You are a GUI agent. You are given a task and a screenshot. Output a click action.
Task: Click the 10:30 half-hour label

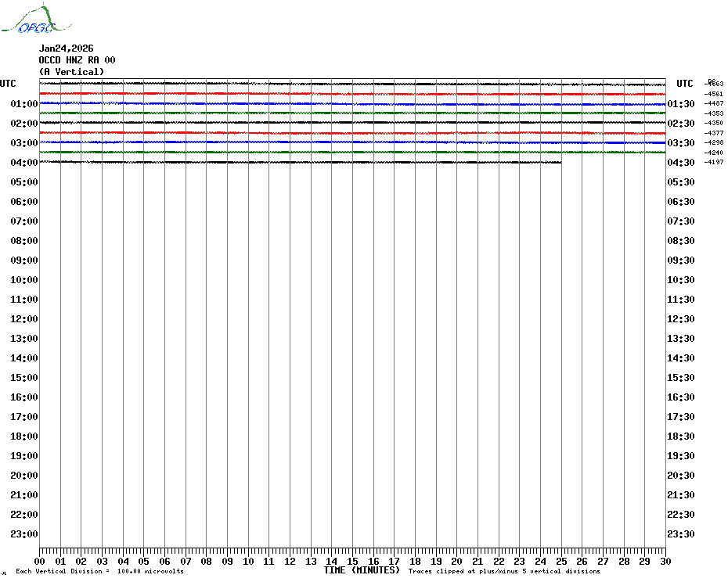[x=681, y=279]
